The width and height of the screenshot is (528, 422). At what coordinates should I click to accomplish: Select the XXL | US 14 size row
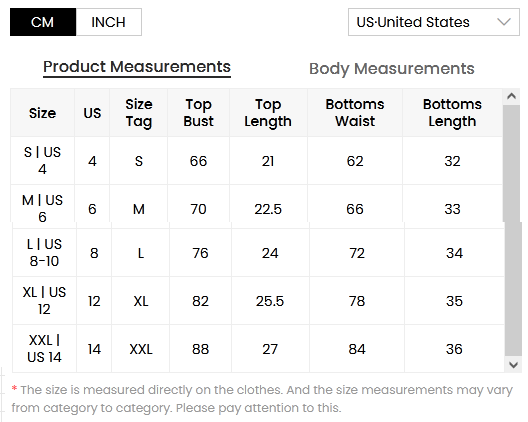(259, 349)
